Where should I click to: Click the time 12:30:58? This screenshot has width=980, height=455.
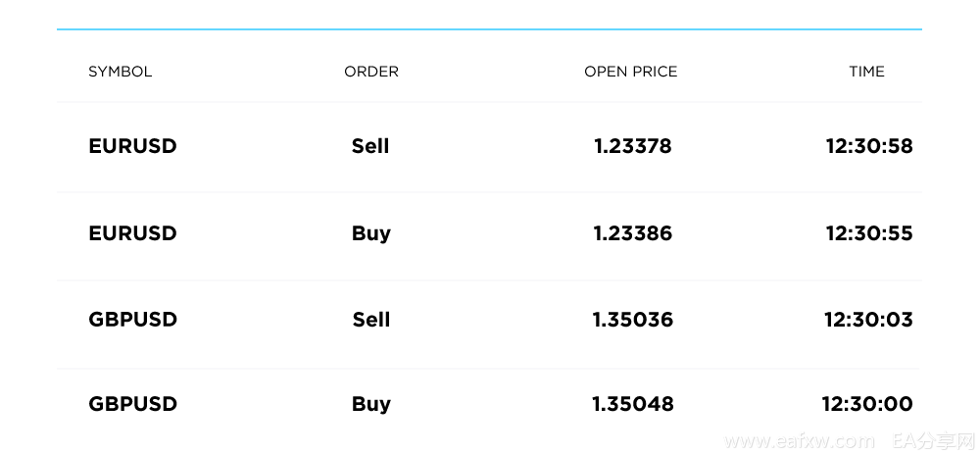pos(869,146)
